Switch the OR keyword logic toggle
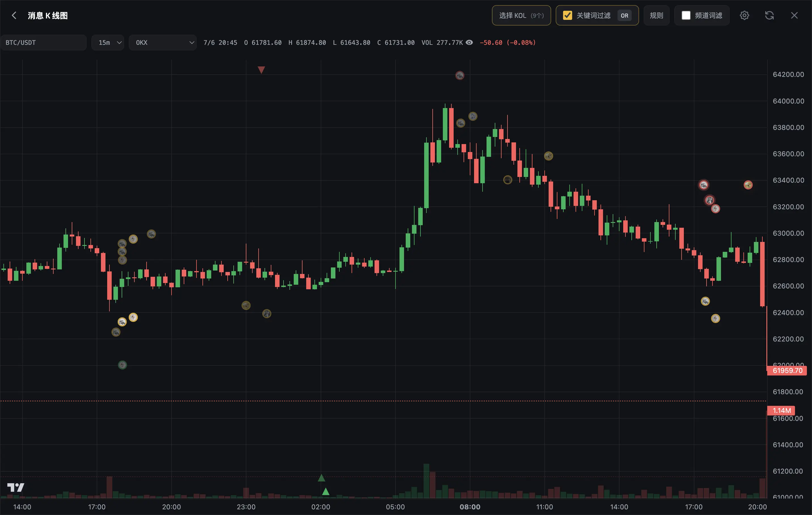 pos(624,16)
